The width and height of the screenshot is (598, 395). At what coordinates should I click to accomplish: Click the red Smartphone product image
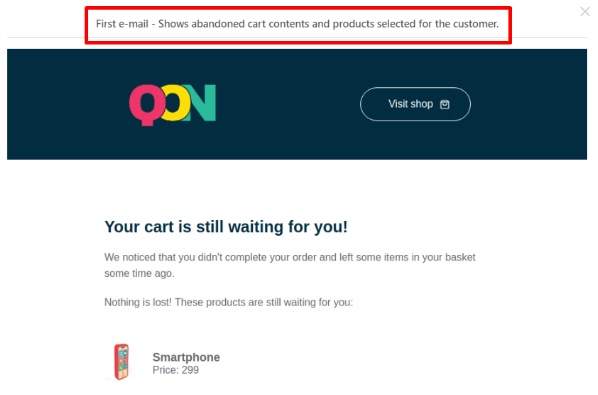point(122,361)
